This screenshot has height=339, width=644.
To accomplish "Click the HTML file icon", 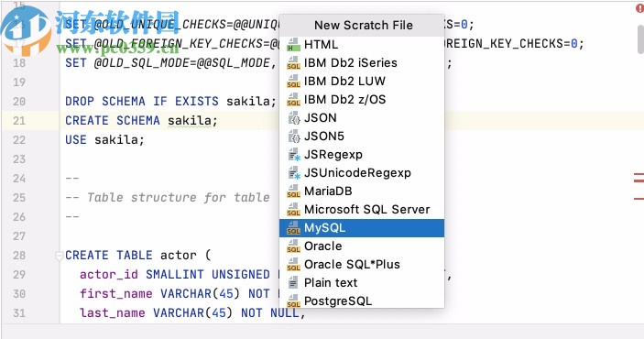I will 293,44.
